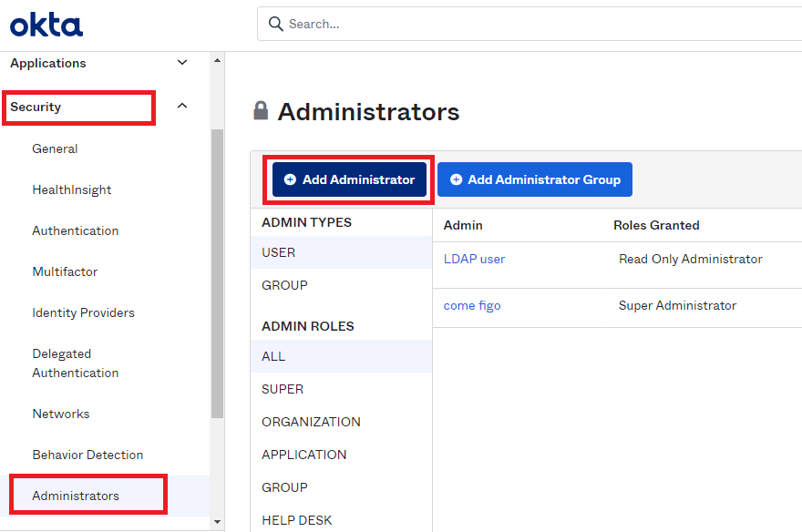Viewport: 802px width, 532px height.
Task: Open the LDAP user admin profile
Action: point(474,259)
